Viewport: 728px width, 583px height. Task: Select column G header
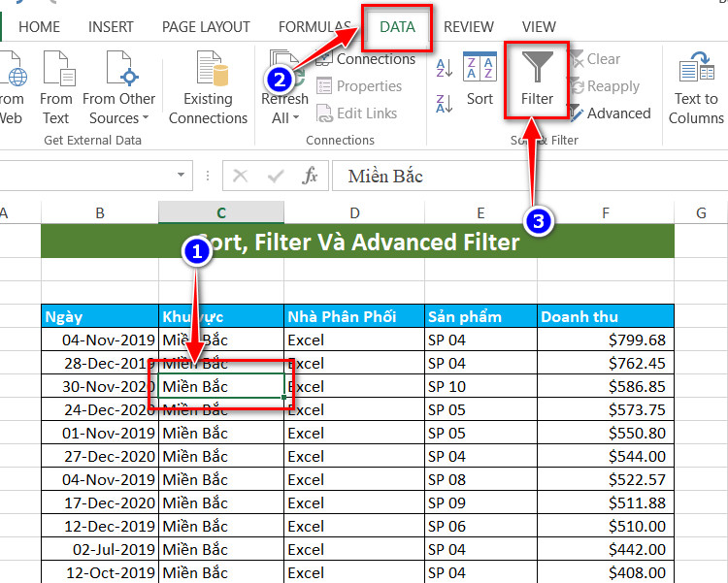701,213
